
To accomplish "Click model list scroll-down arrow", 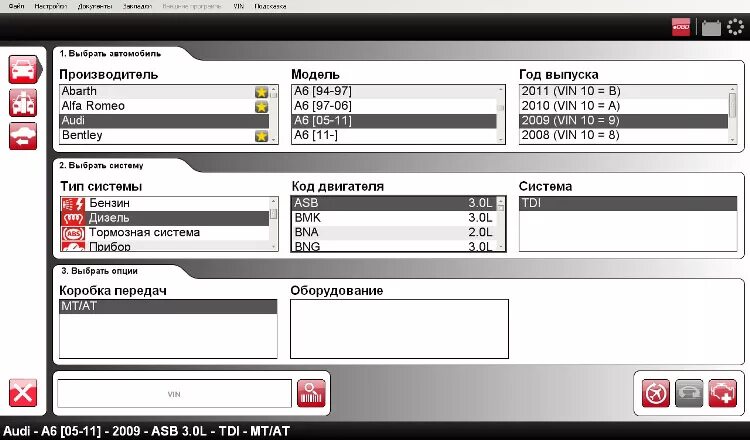I will pos(501,140).
